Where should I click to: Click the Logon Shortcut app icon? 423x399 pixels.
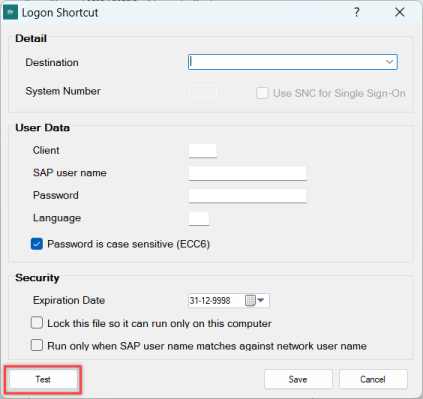pos(10,13)
